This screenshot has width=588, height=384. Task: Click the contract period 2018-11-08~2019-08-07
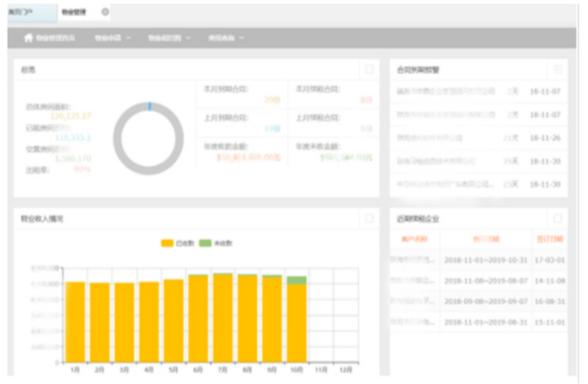tap(485, 281)
